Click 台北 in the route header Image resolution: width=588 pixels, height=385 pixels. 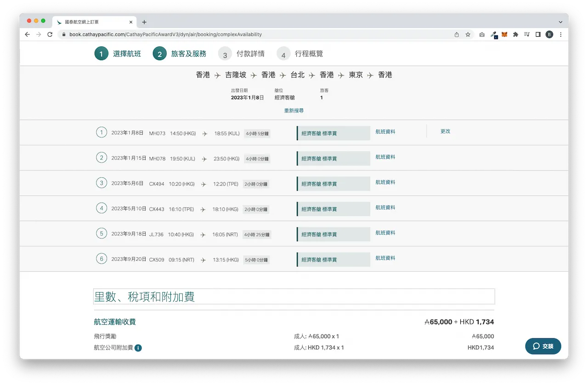click(298, 75)
